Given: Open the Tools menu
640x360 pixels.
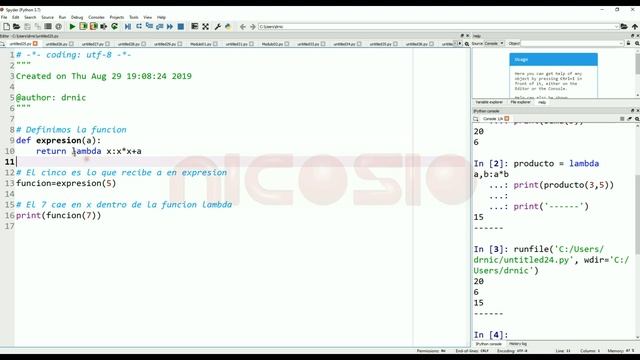Looking at the screenshot, I should (x=133, y=18).
